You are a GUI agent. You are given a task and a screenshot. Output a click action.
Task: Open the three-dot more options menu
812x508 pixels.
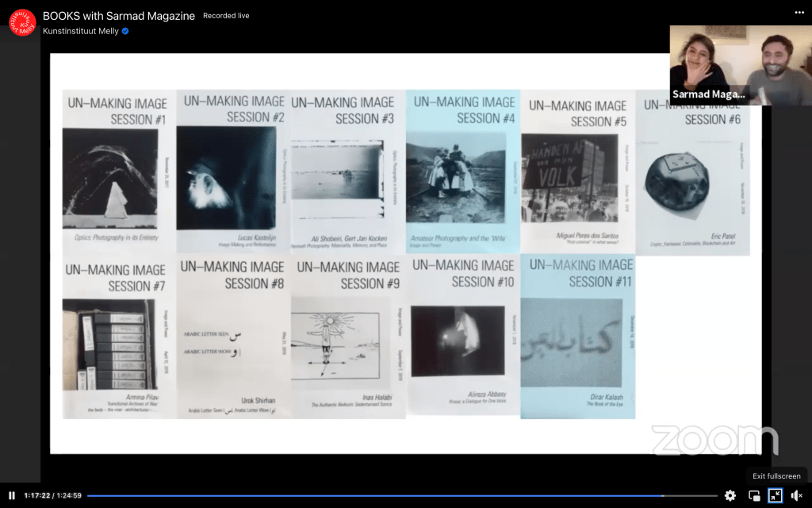coord(799,13)
